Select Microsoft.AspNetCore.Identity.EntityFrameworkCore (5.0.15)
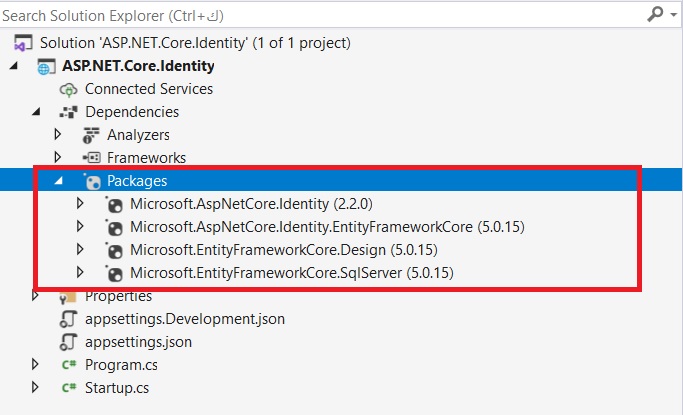This screenshot has width=683, height=415. point(327,227)
